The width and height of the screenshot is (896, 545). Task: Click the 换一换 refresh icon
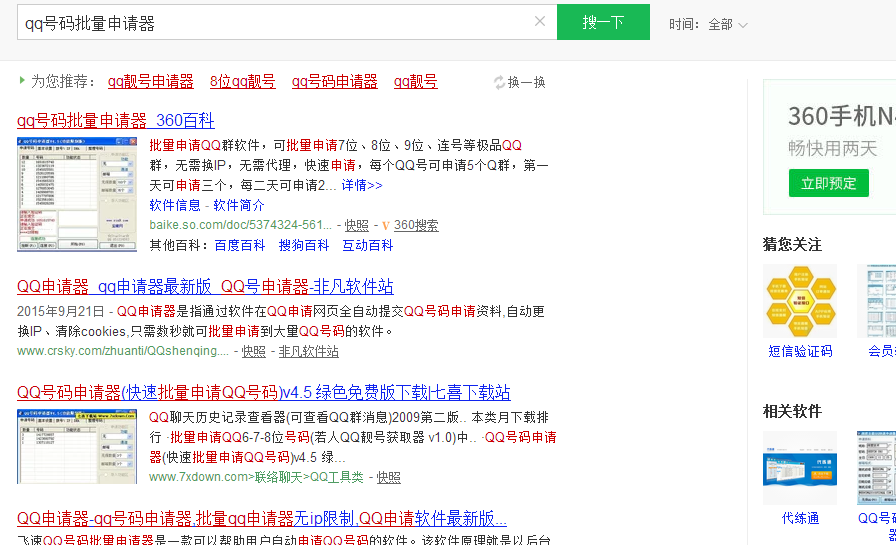[x=499, y=82]
